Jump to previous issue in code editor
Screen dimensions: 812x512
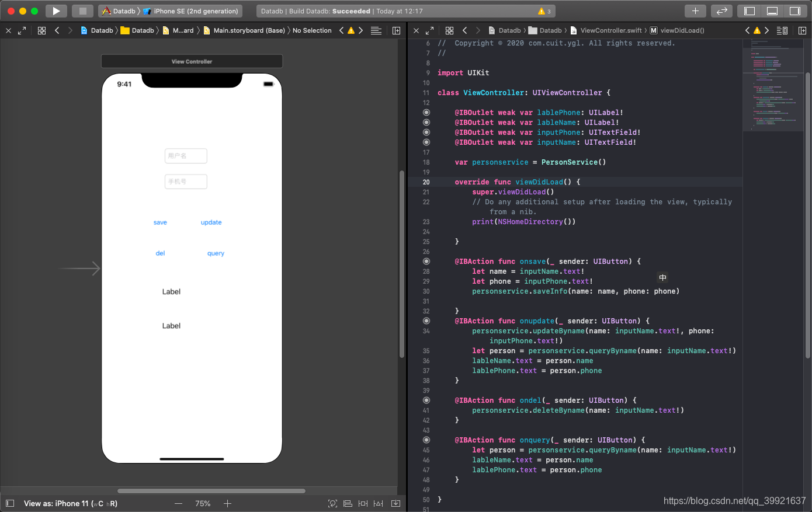pos(747,30)
